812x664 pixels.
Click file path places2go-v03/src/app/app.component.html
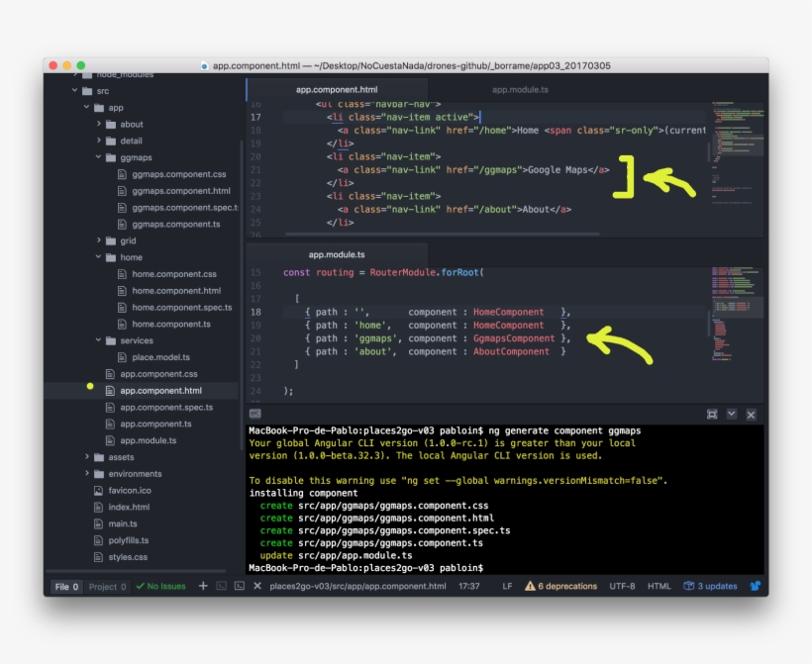(x=357, y=587)
